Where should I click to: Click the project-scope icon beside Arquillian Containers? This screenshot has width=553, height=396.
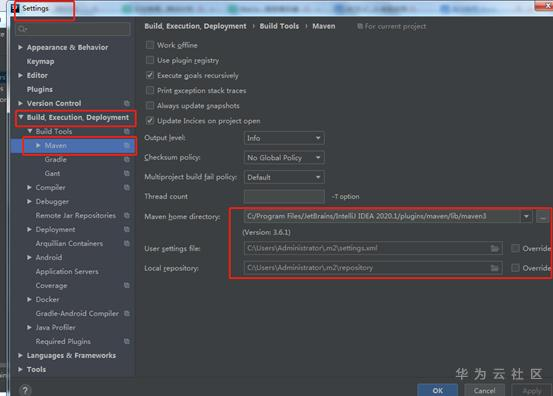coord(127,243)
